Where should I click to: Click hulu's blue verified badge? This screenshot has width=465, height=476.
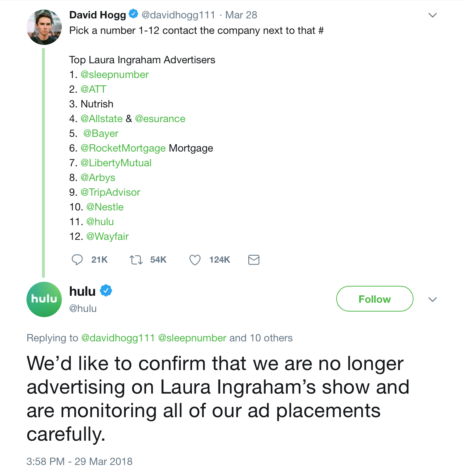click(106, 291)
